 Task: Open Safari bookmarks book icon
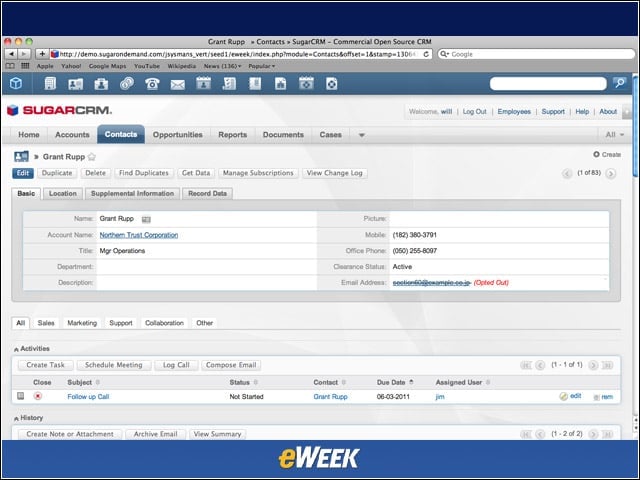pyautogui.click(x=10, y=66)
